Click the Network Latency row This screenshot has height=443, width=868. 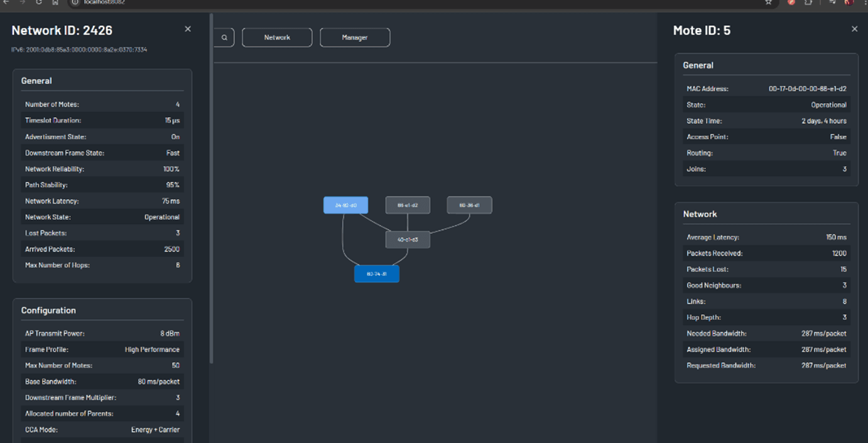coord(102,201)
